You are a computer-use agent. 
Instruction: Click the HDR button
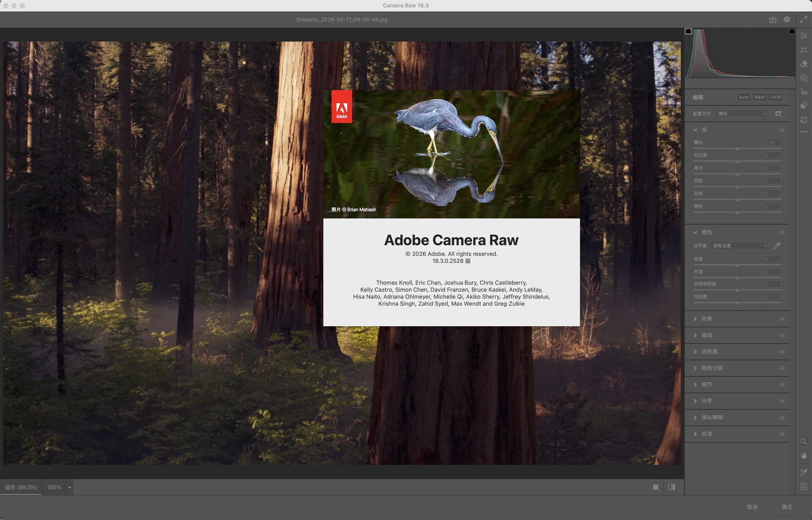(776, 97)
